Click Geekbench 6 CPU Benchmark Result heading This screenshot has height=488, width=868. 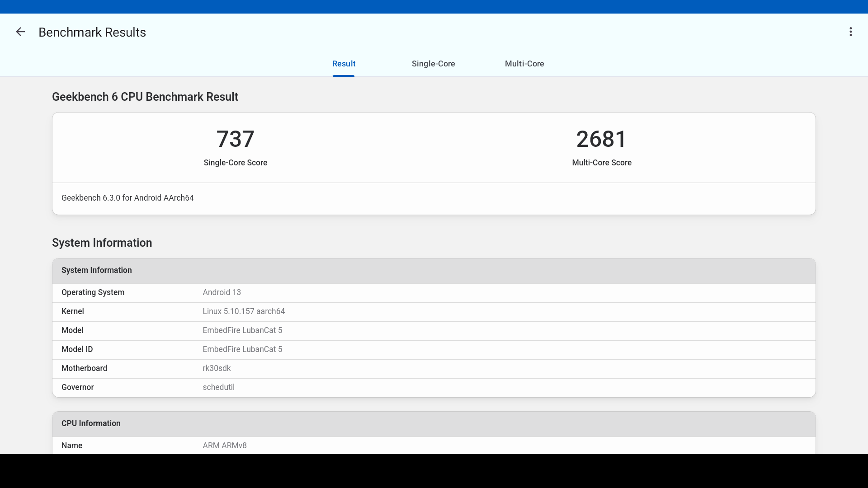click(145, 97)
